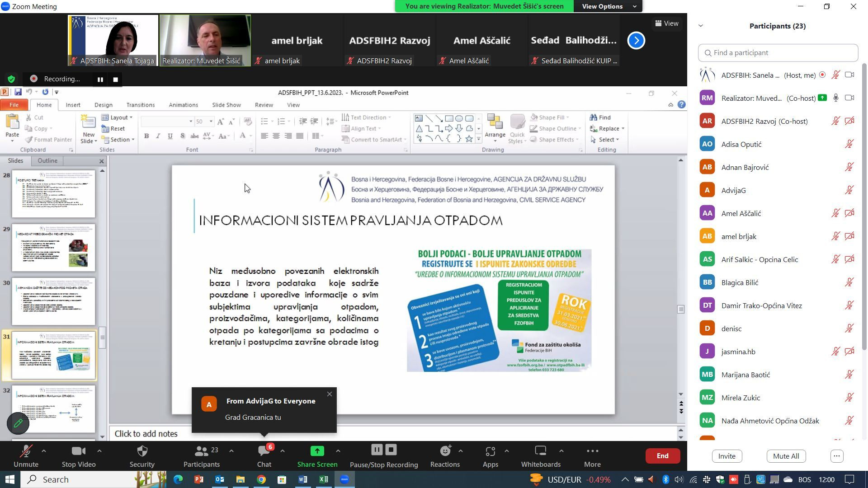Unmute the microphone in Zoom toolbar
This screenshot has height=488, width=868.
(x=26, y=456)
